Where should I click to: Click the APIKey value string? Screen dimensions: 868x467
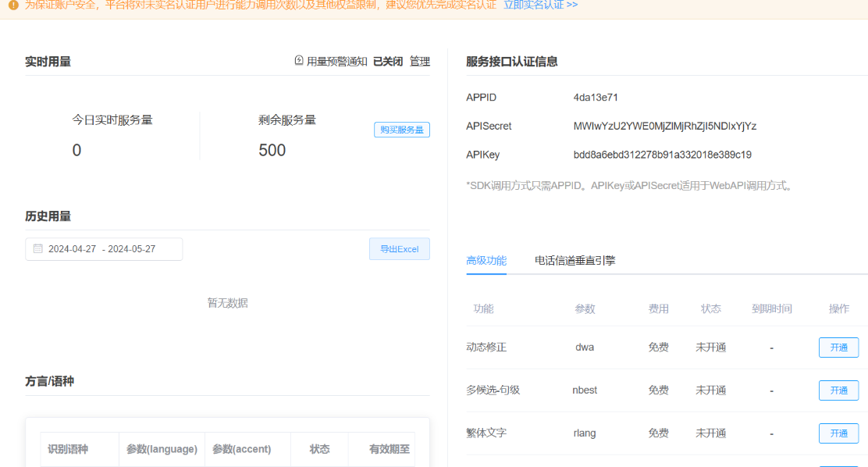[x=662, y=155]
